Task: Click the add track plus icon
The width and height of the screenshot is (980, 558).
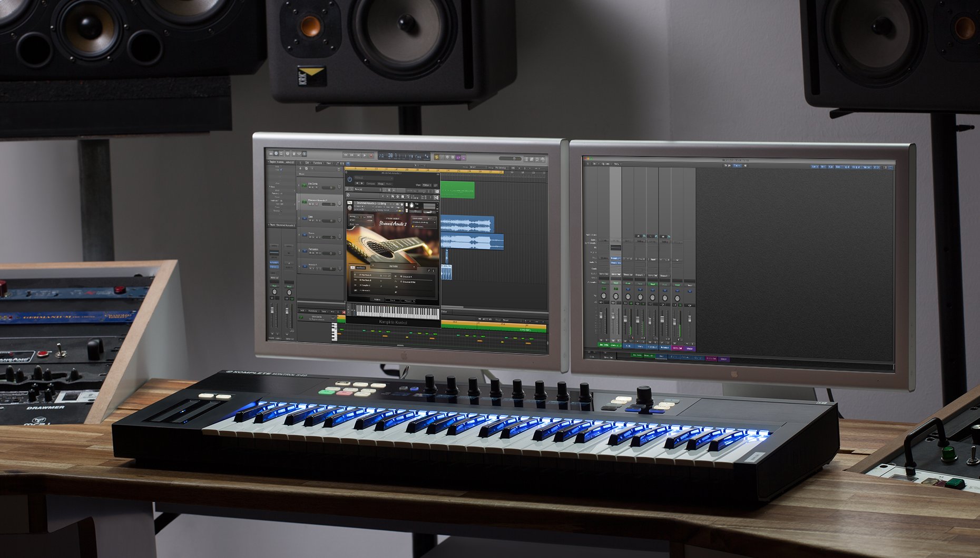Action: pos(301,168)
